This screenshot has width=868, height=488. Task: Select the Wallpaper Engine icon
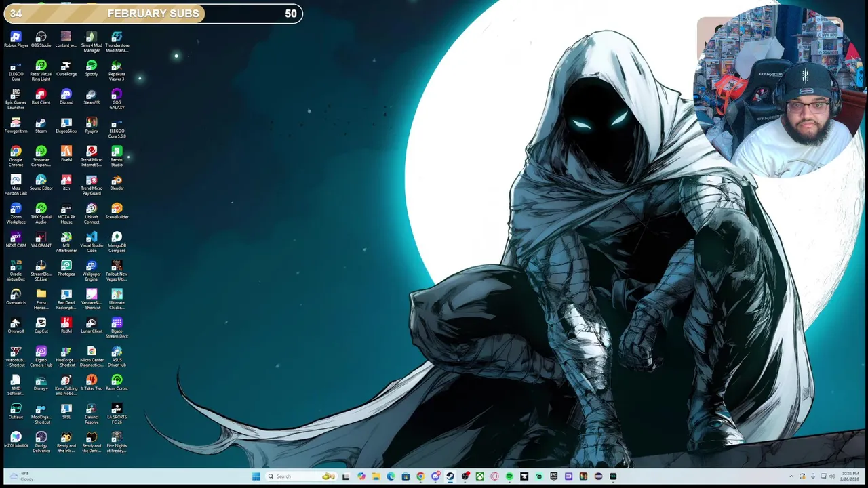click(x=92, y=270)
